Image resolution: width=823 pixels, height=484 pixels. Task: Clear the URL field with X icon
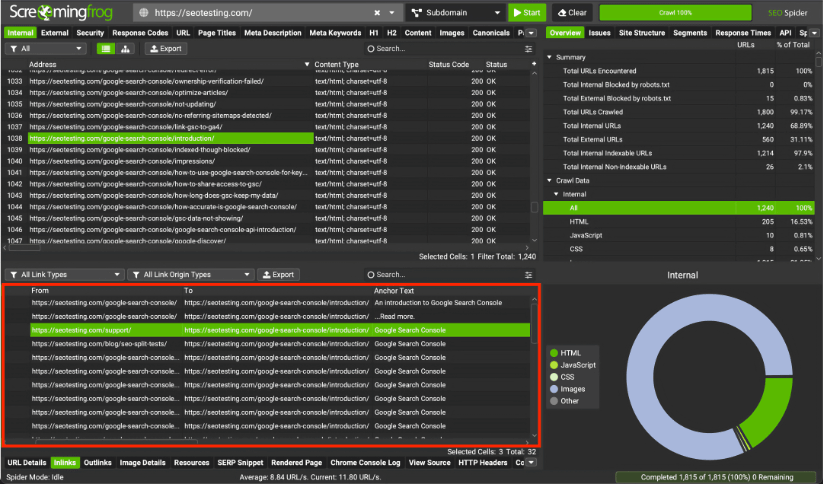[x=377, y=13]
